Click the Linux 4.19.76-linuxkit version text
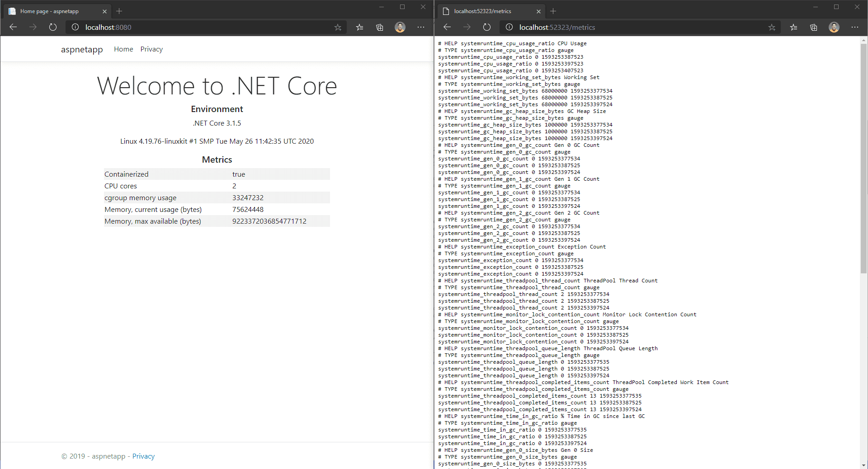Screen dimensions: 868x469 click(x=217, y=141)
